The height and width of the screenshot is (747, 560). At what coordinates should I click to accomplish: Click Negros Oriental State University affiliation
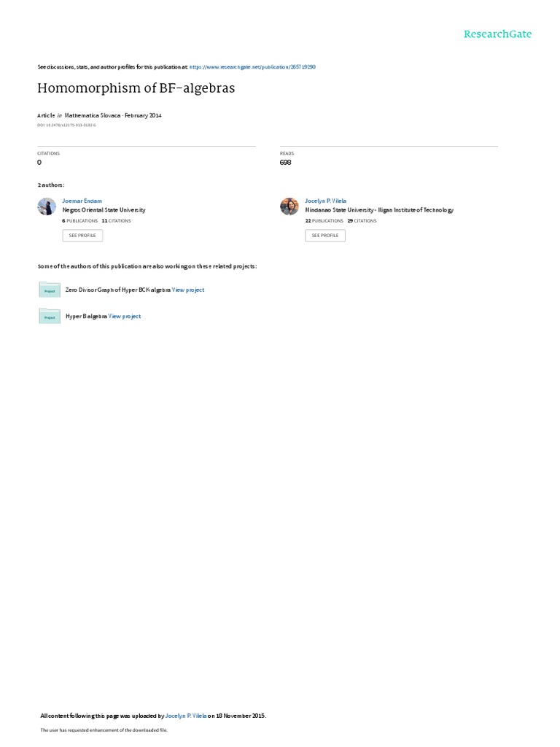104,210
